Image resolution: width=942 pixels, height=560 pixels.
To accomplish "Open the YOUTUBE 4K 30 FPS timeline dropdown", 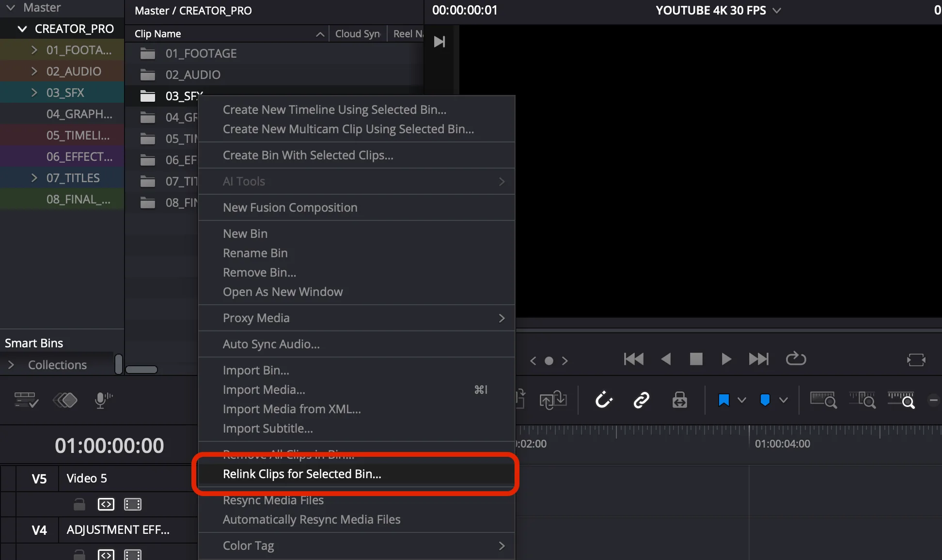I will pos(777,11).
